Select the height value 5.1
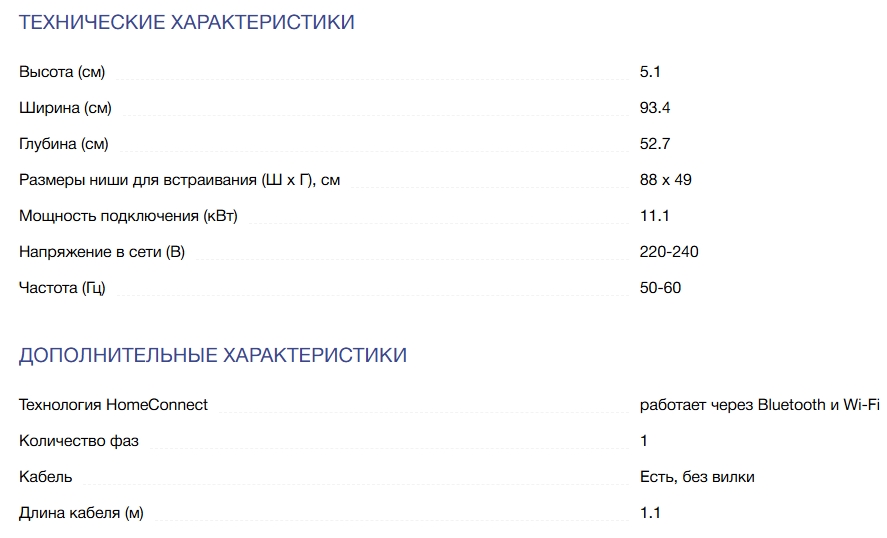887x538 pixels. (x=651, y=72)
